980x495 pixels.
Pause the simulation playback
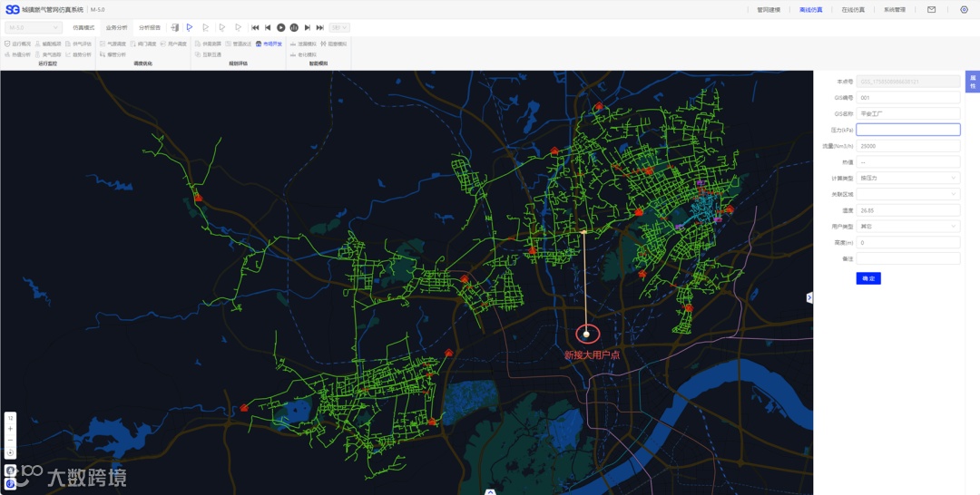(x=294, y=27)
